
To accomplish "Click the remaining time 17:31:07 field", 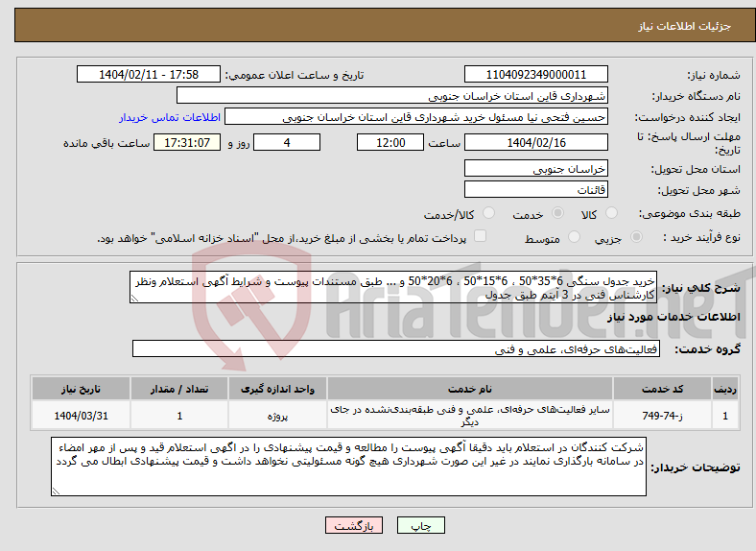I will coord(187,142).
